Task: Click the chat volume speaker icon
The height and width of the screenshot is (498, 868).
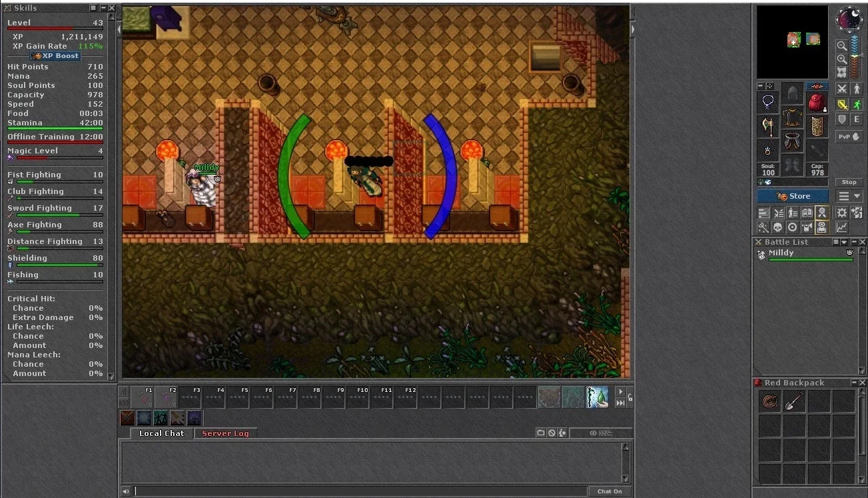Action: [x=125, y=491]
